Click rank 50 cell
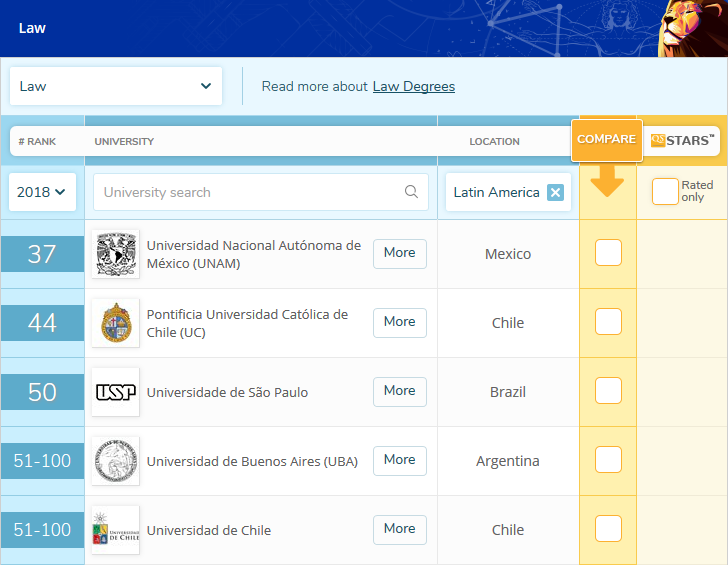The width and height of the screenshot is (728, 565). tap(42, 392)
